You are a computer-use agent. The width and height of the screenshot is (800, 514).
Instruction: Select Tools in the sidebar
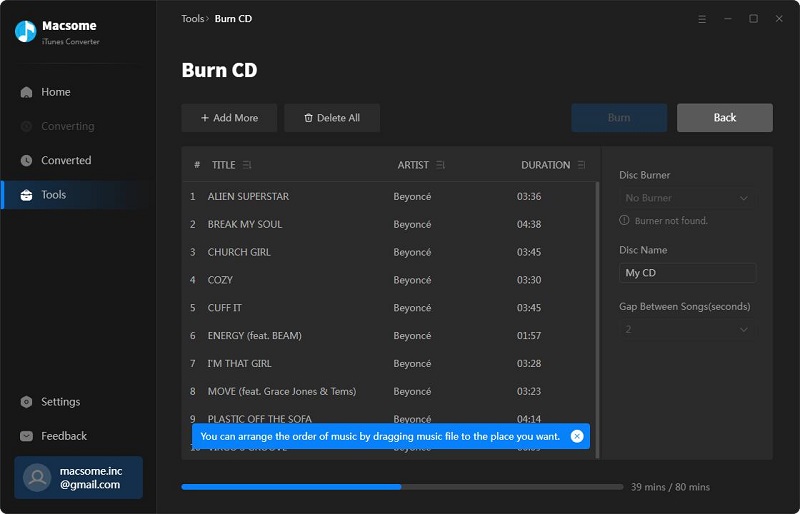tap(77, 194)
